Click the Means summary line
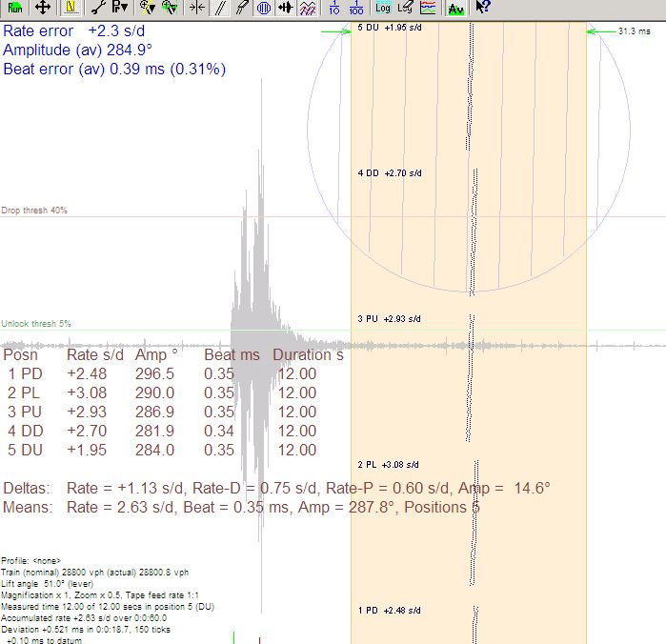The height and width of the screenshot is (644, 666). tap(241, 507)
